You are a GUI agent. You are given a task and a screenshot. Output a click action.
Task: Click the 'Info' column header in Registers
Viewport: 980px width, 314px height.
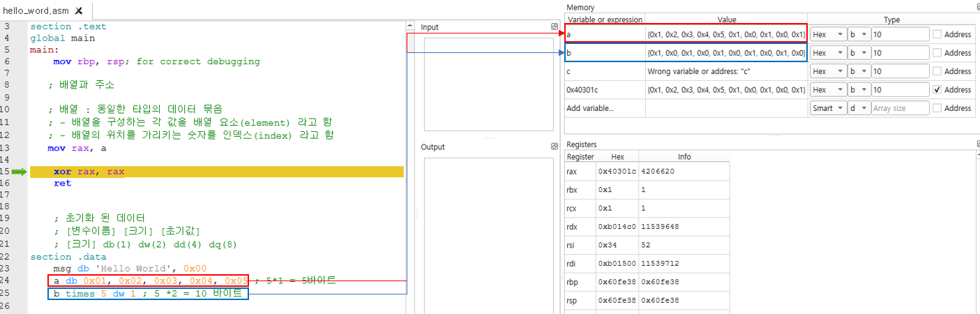(684, 157)
